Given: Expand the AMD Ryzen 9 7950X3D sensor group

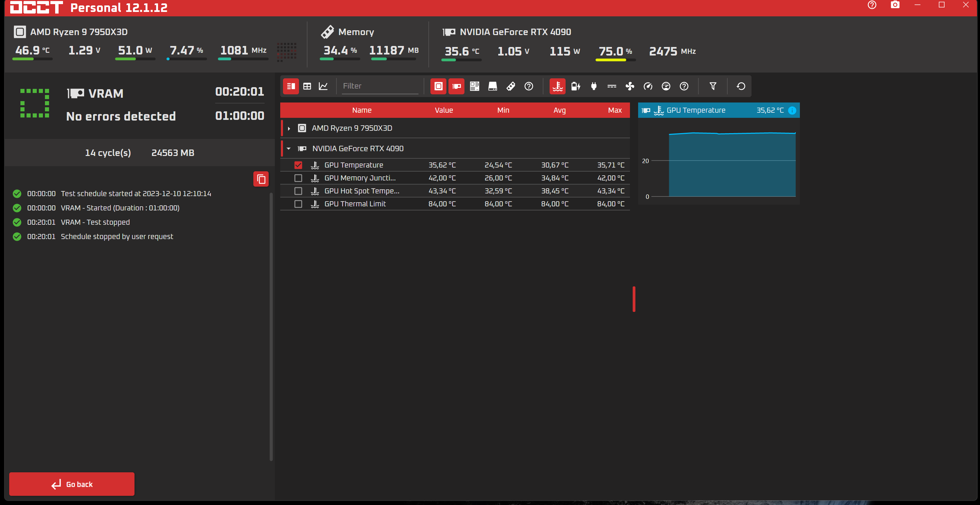Looking at the screenshot, I should click(x=289, y=129).
